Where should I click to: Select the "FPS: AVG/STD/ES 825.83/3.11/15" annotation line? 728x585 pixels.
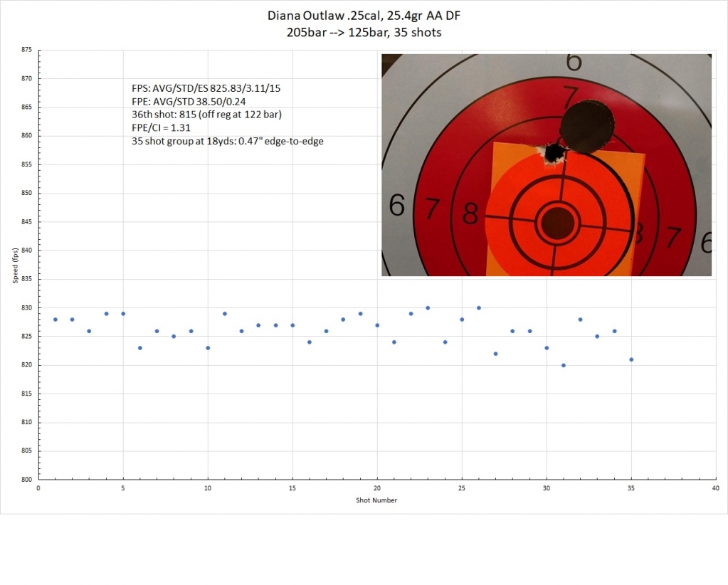[206, 88]
